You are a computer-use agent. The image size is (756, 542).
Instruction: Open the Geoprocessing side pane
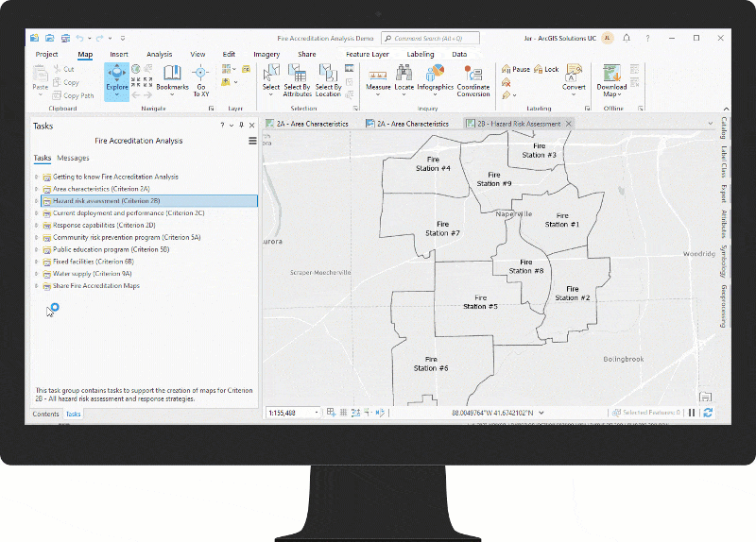(x=724, y=306)
